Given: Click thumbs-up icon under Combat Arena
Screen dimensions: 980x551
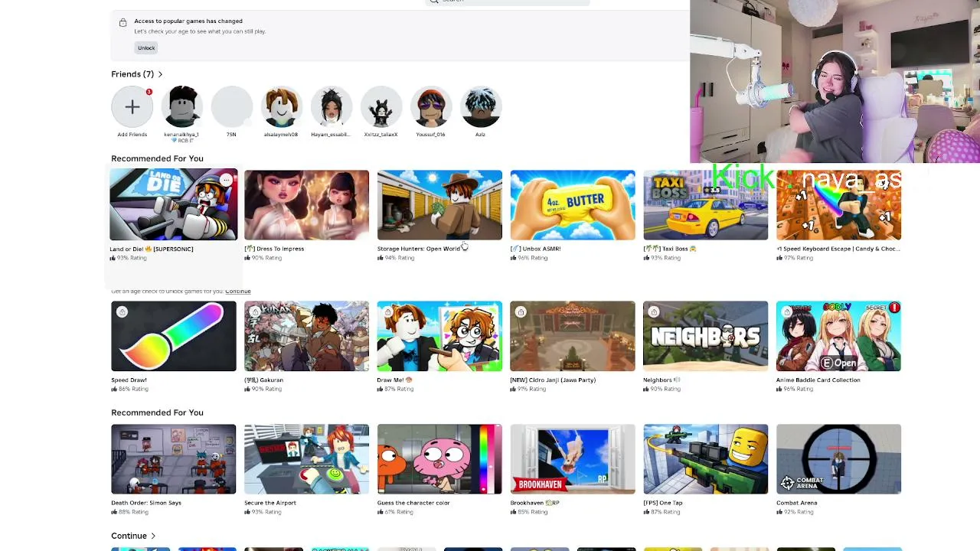Looking at the screenshot, I should coord(779,512).
